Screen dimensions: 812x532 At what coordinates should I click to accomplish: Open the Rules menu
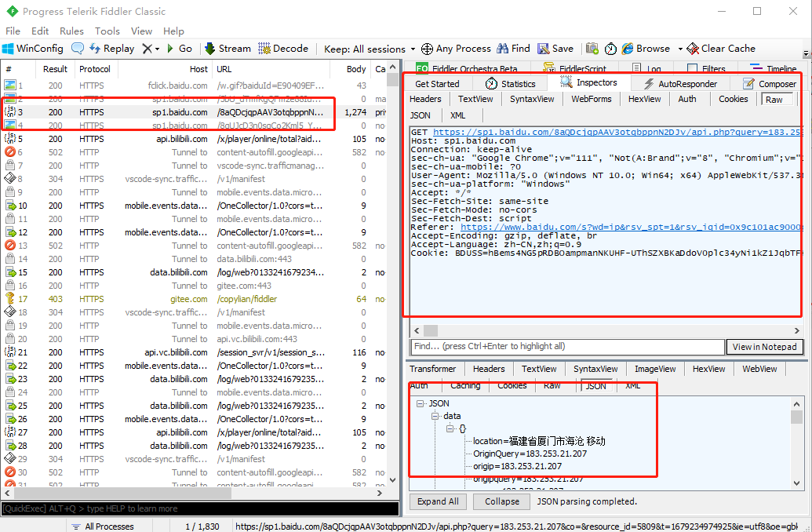pyautogui.click(x=71, y=31)
